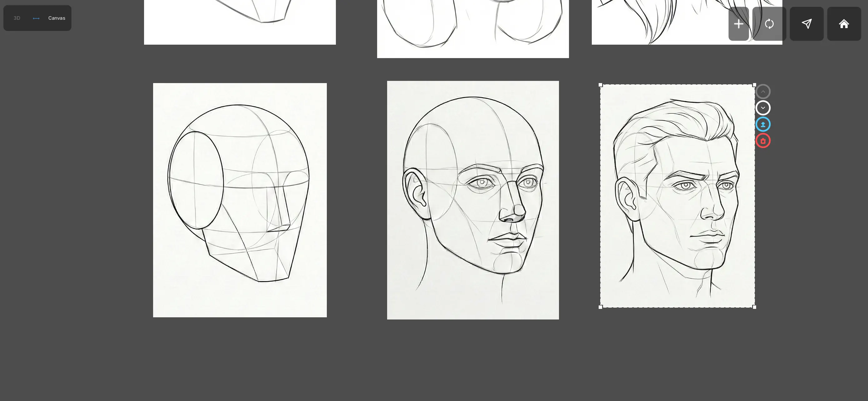
Task: Go to the home screen icon
Action: [844, 24]
